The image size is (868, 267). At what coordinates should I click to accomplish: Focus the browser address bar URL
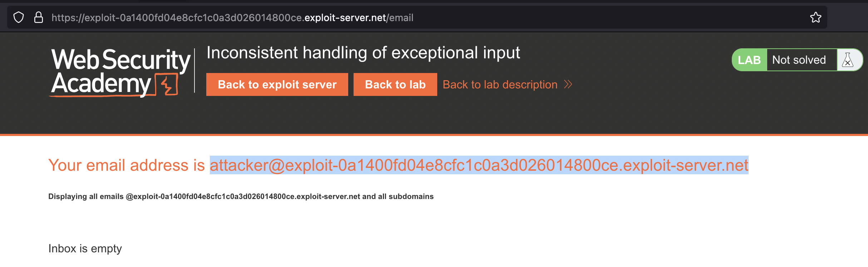pos(232,18)
